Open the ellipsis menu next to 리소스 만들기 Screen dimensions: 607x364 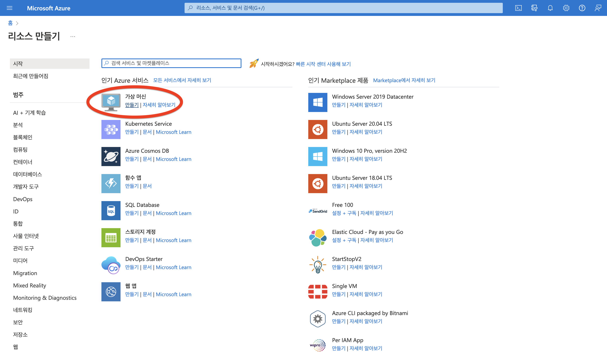point(73,37)
